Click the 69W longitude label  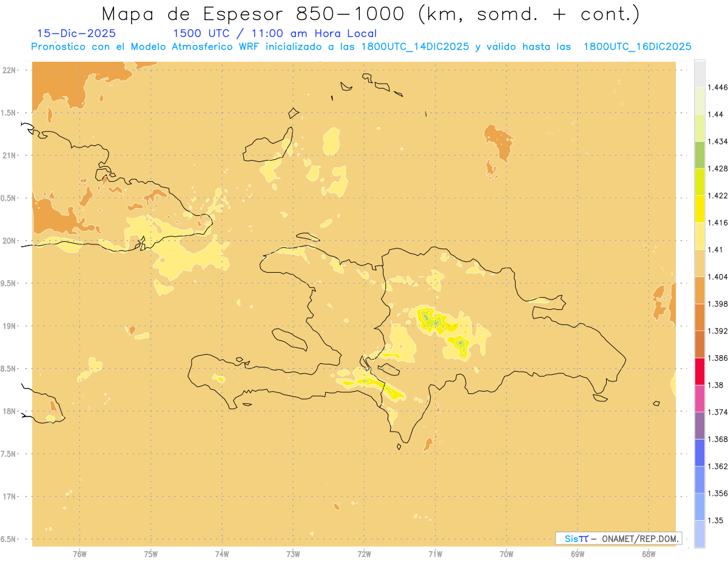(578, 554)
